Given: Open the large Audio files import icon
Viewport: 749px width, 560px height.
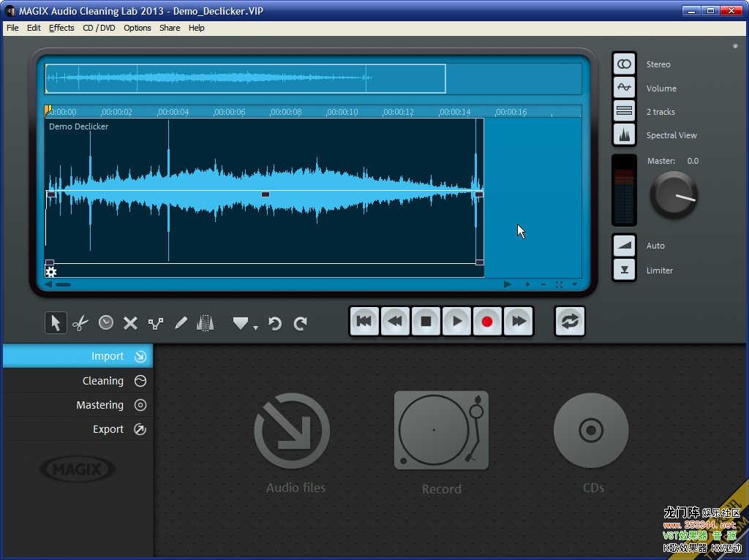Looking at the screenshot, I should 292,431.
